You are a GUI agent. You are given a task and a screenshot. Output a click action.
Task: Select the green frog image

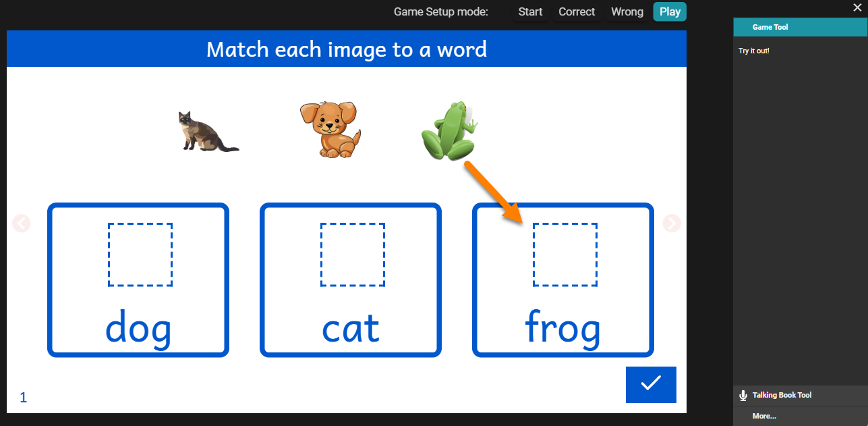[449, 130]
